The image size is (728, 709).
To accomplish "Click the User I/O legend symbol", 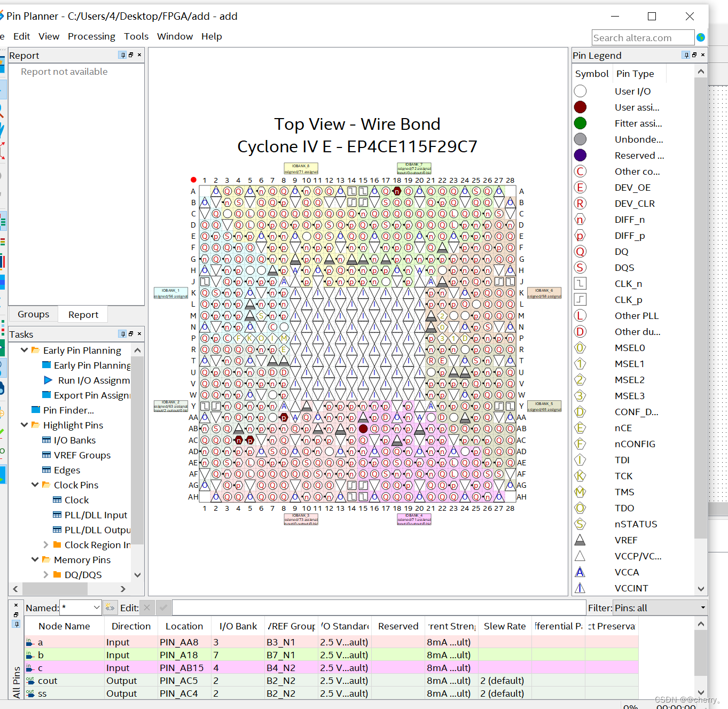I will tap(580, 91).
